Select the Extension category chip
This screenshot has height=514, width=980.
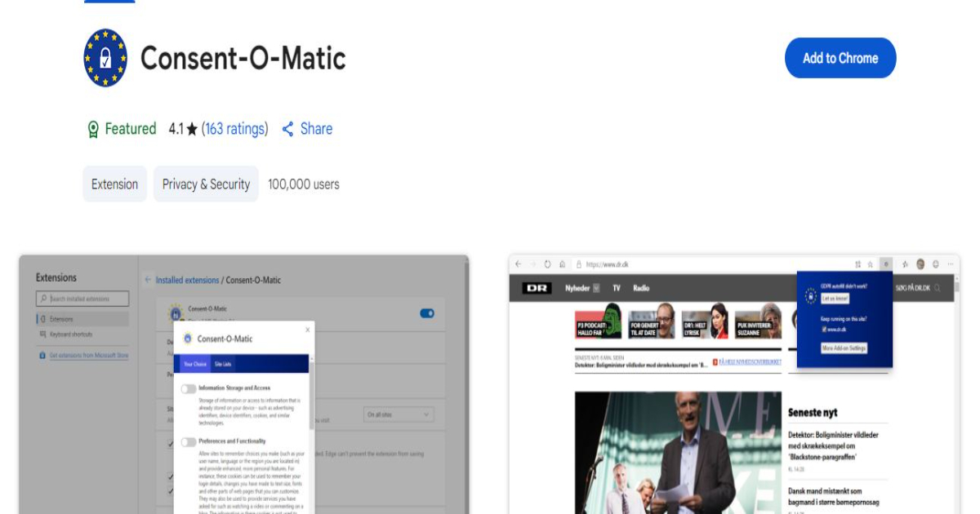point(115,184)
